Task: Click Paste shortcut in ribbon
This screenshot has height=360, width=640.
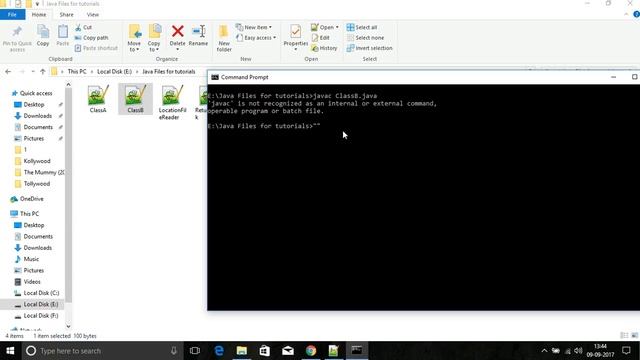Action: pos(96,48)
